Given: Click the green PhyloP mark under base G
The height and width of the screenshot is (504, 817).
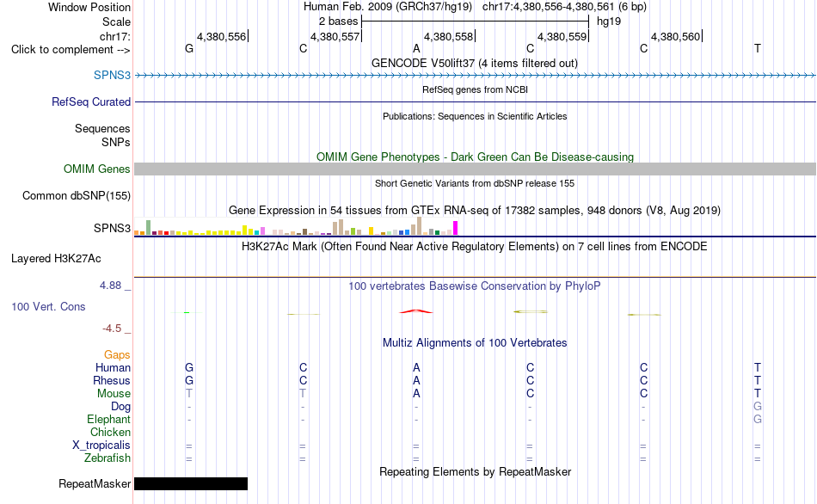Looking at the screenshot, I should [x=187, y=313].
